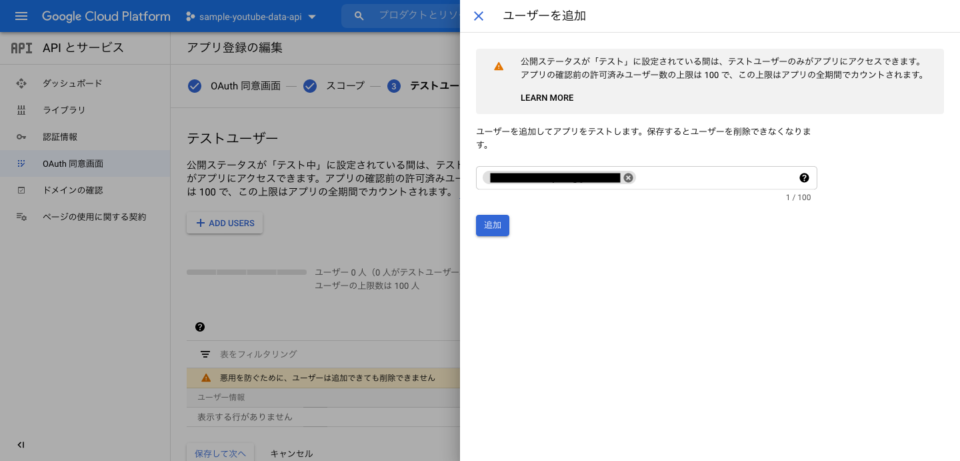Click the user quota progress bar
The image size is (960, 461).
247,272
